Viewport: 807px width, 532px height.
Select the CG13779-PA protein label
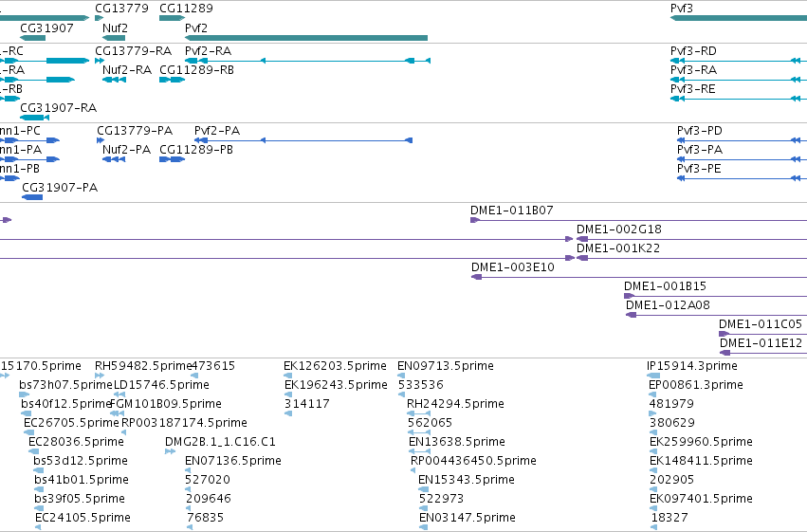pos(135,131)
